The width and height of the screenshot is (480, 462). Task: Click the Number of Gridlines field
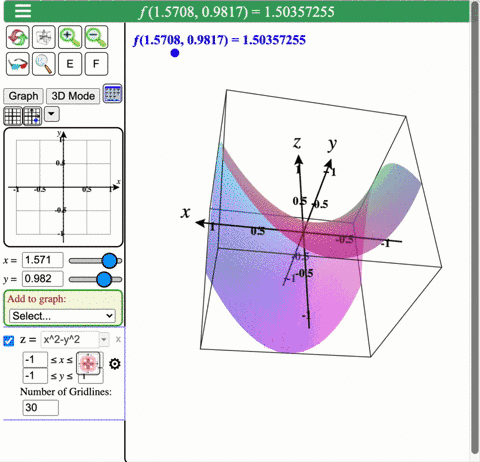click(40, 408)
